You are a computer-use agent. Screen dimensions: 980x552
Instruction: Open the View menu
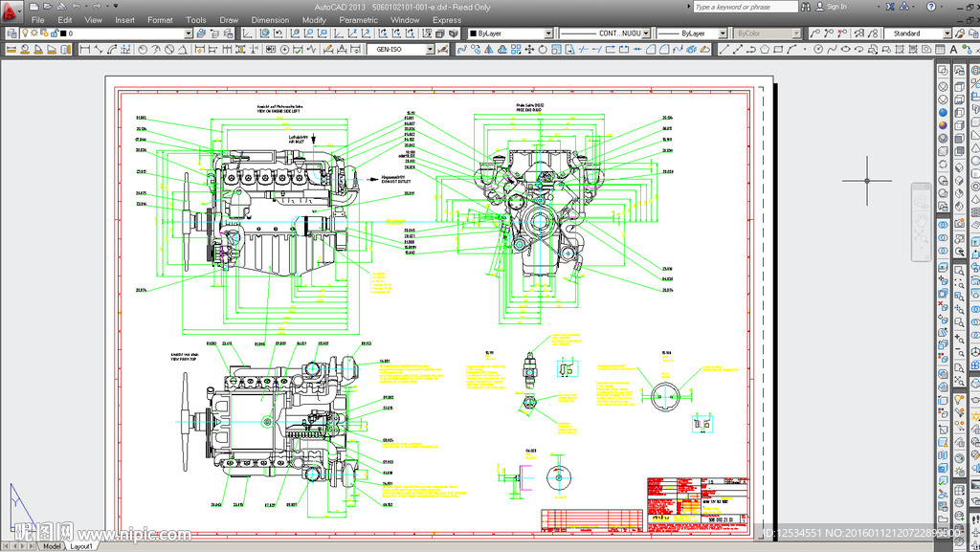(94, 20)
